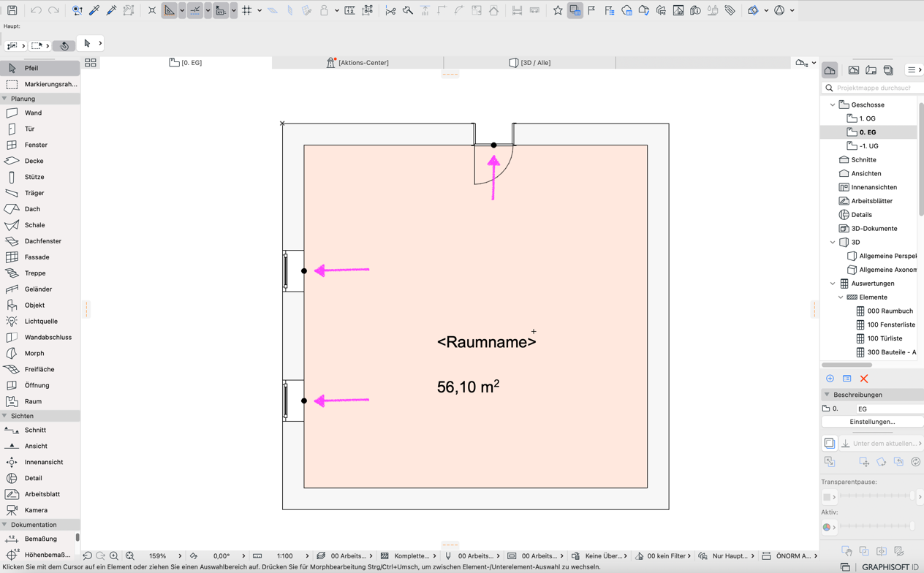Collapse the Sichten toolbox section
Viewport: 924px width, 573px height.
(x=4, y=416)
